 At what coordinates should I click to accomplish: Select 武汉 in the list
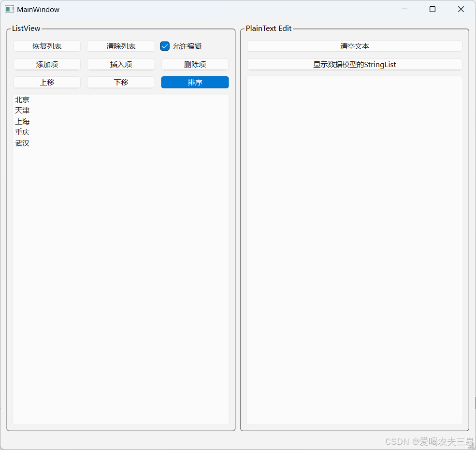(121, 143)
